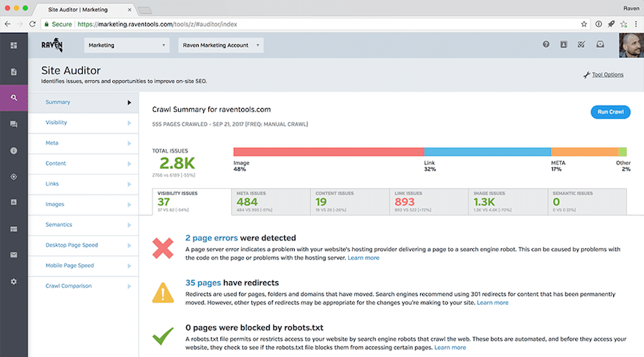Screen dimensions: 644x357
Task: Bookmark page with star in address bar
Action: pyautogui.click(x=584, y=24)
